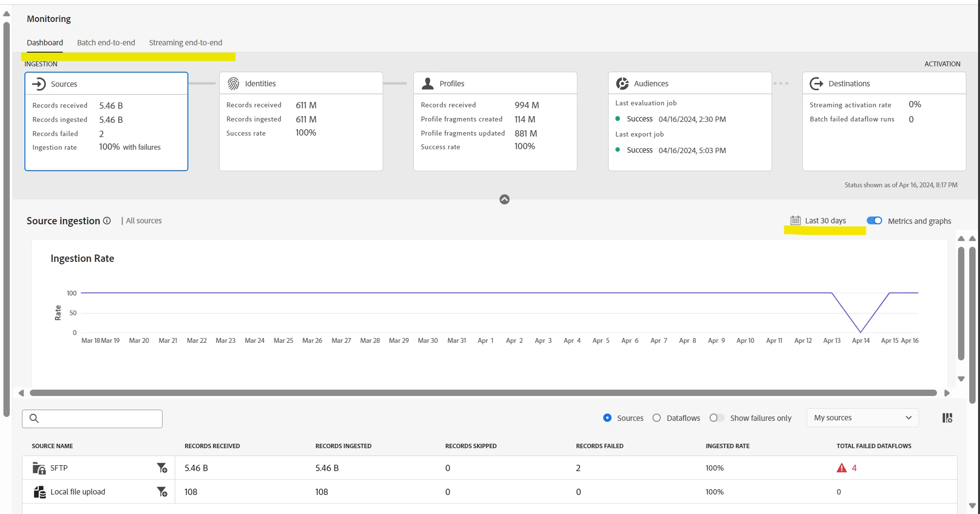Click the failed dataflows count 4
This screenshot has width=980, height=514.
pos(854,468)
